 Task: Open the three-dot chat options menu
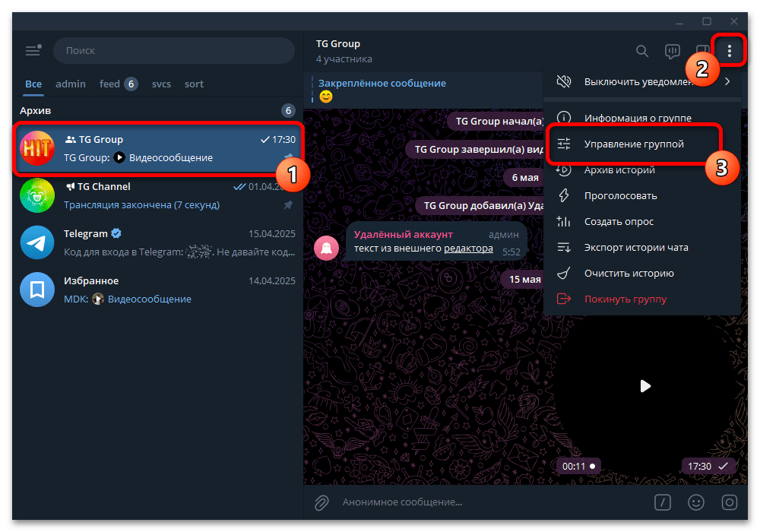(729, 50)
